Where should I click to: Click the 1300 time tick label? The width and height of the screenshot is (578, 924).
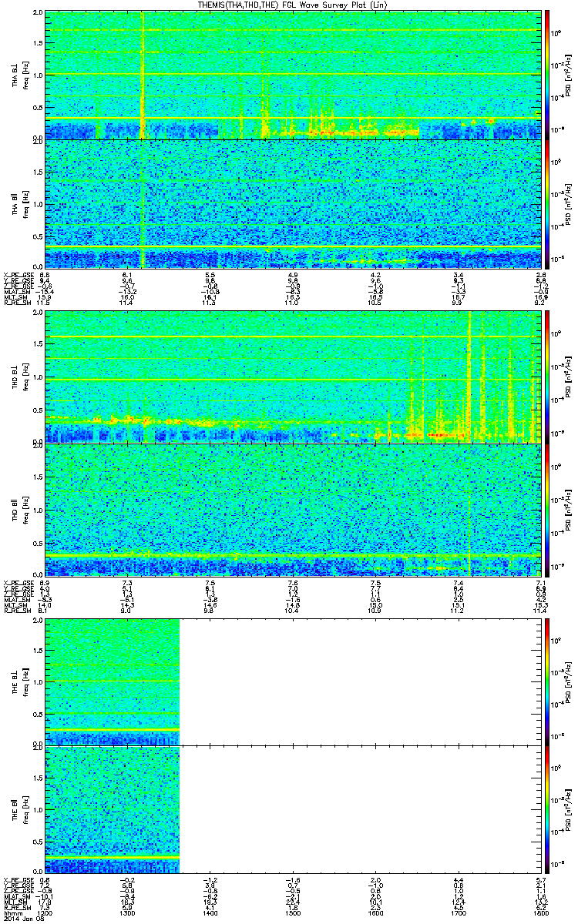coord(127,912)
